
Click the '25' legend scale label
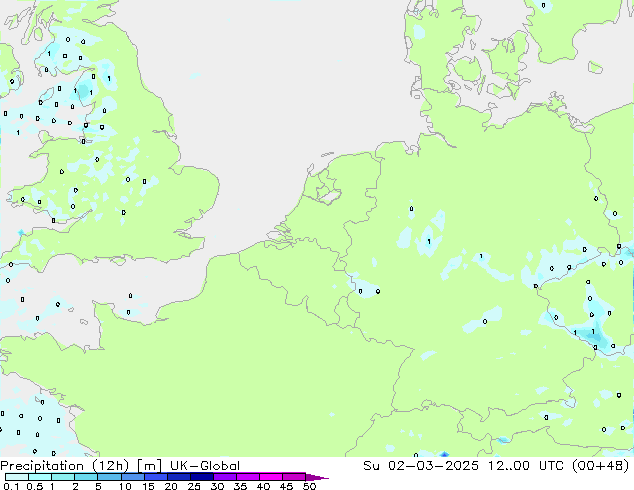coord(194,486)
